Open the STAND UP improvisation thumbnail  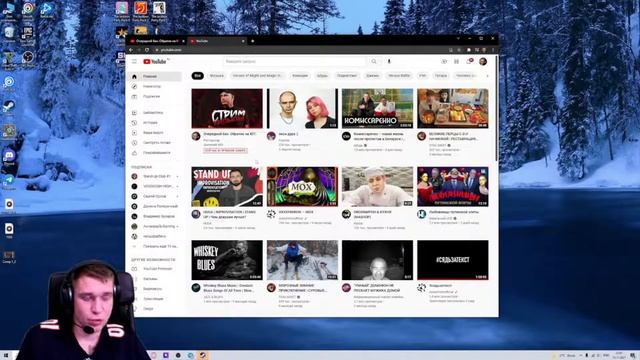(x=227, y=187)
